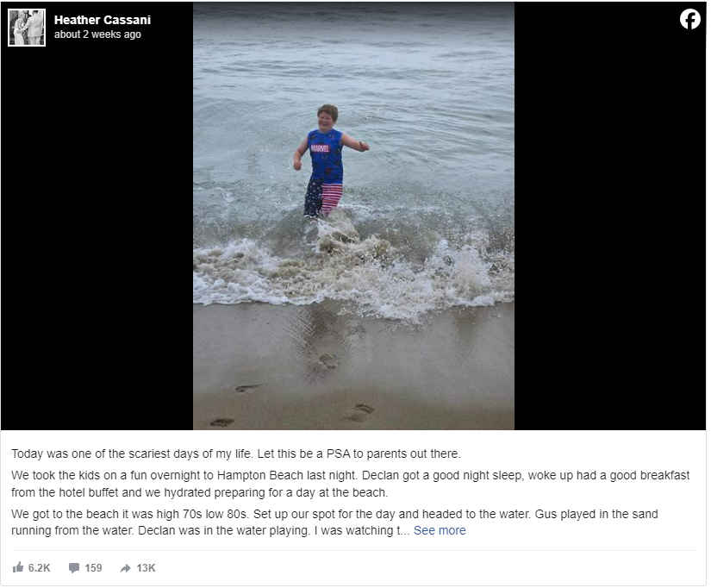Click the Facebook logo icon
This screenshot has width=711, height=588.
coord(689,20)
